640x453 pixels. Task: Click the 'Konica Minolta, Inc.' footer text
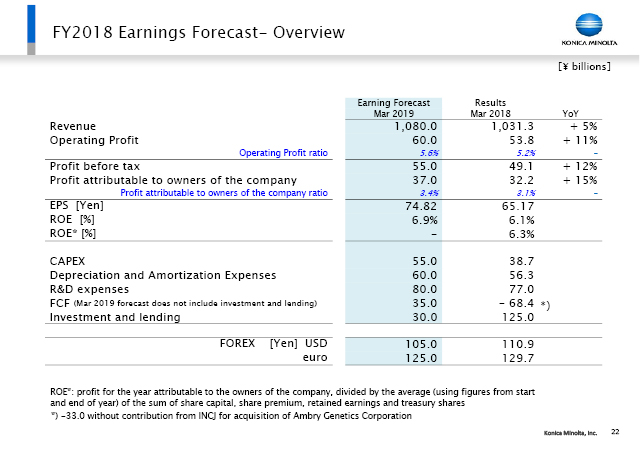pos(570,433)
